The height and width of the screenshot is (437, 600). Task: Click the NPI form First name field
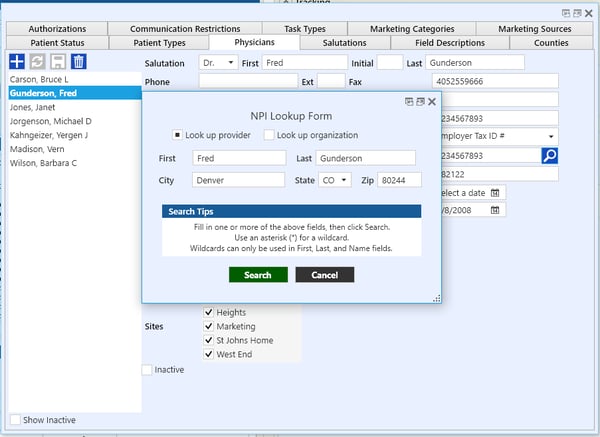tap(239, 158)
